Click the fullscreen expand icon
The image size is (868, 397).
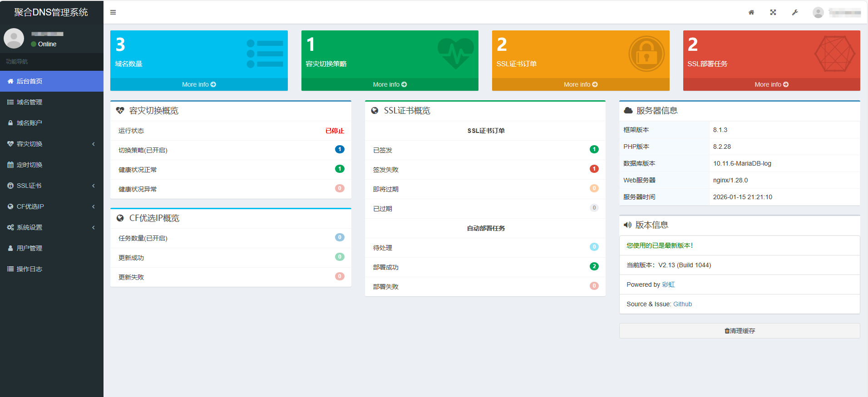pos(773,12)
